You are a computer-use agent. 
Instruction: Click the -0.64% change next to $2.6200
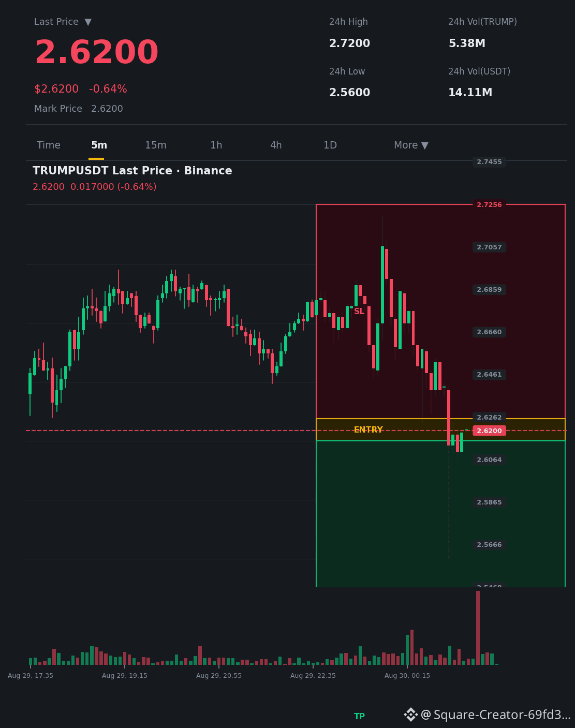coord(108,89)
